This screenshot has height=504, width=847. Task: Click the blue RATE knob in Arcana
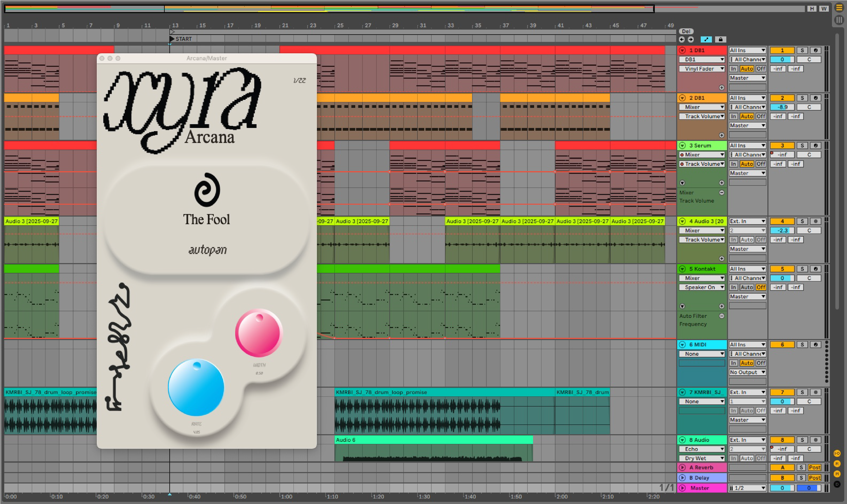[x=196, y=388]
